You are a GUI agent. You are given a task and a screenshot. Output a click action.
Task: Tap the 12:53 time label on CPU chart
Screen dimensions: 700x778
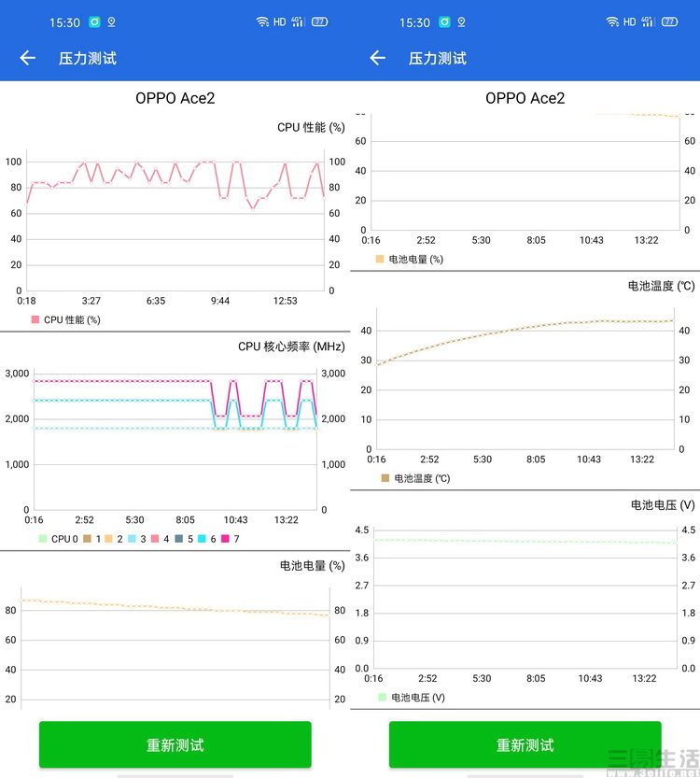pos(285,301)
